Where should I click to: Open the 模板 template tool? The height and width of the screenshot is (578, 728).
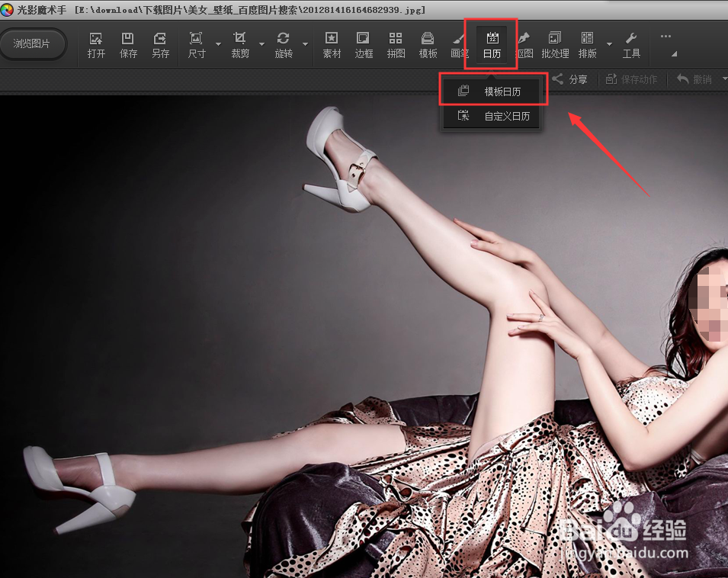(428, 45)
